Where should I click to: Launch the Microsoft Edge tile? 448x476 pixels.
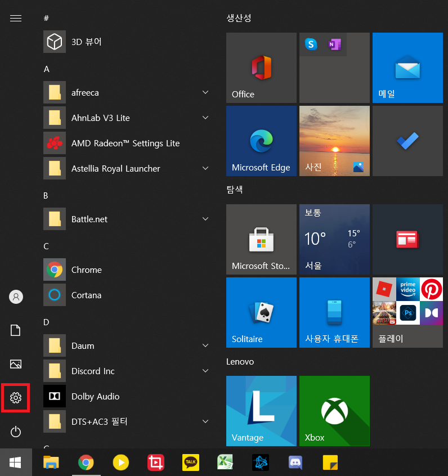tap(261, 141)
